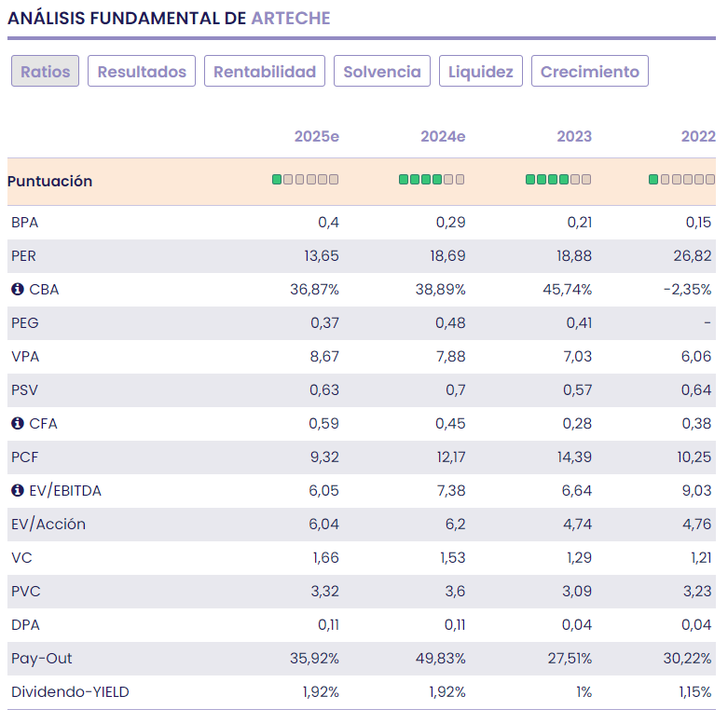Select the 2024e column header
The height and width of the screenshot is (723, 728).
(443, 137)
